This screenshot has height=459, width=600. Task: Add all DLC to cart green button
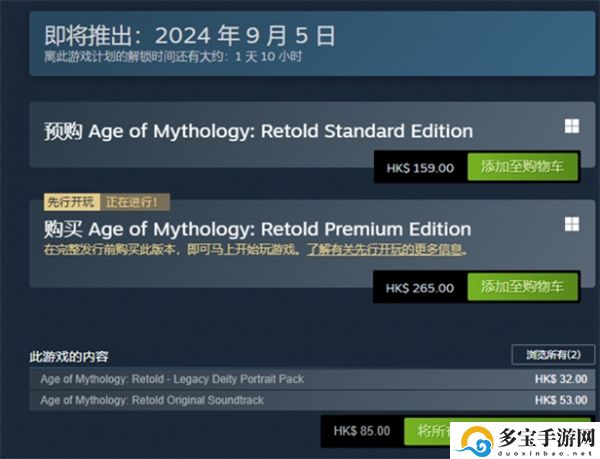click(x=427, y=431)
